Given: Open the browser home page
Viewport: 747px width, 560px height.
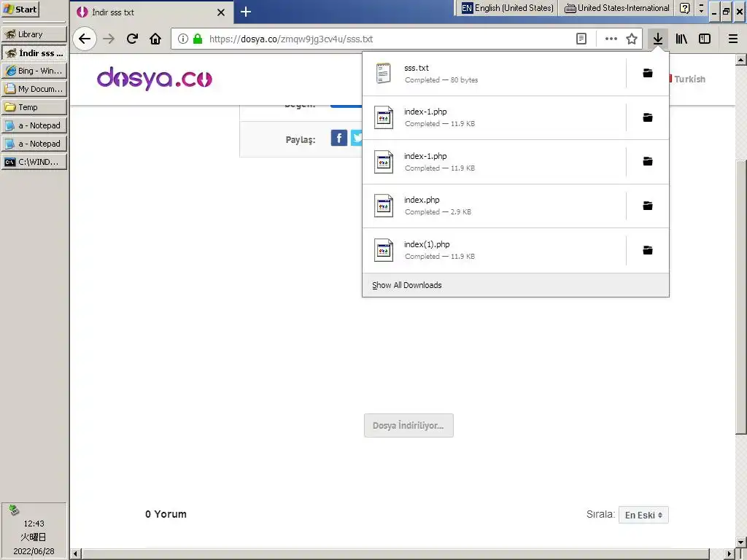Looking at the screenshot, I should coord(155,39).
